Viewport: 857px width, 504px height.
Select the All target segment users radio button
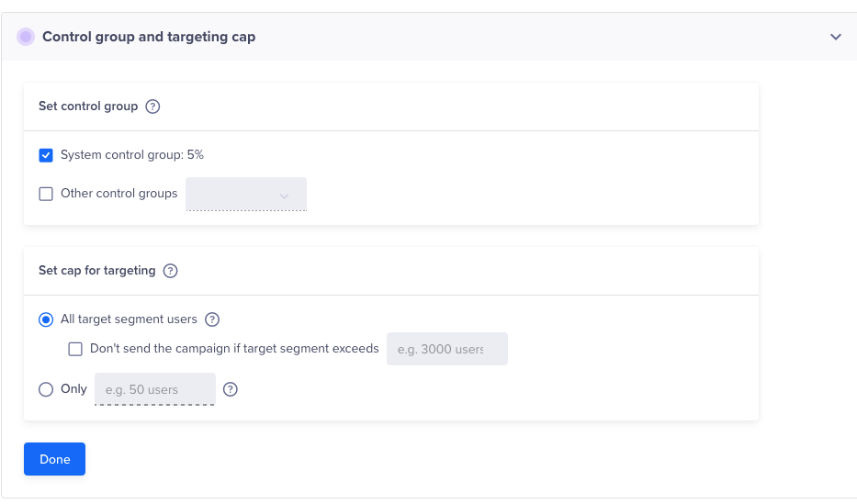pos(46,319)
